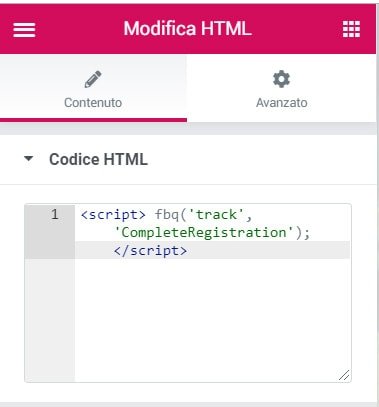Grab the code editor resize handle

[344, 375]
